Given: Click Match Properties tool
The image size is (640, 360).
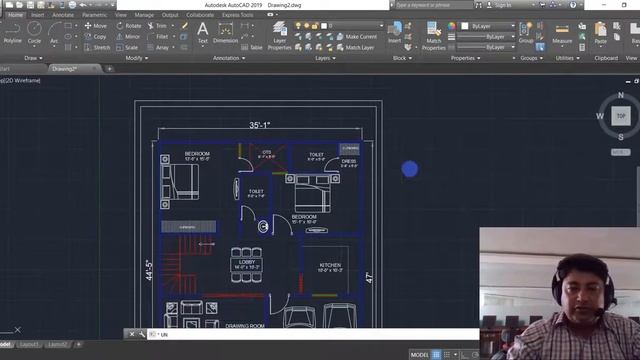Looking at the screenshot, I should [433, 36].
